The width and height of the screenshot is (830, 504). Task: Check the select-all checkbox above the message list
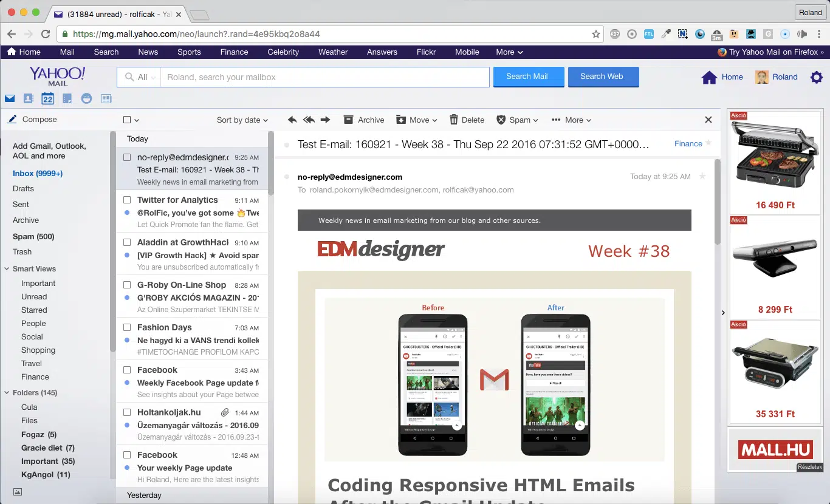(128, 120)
